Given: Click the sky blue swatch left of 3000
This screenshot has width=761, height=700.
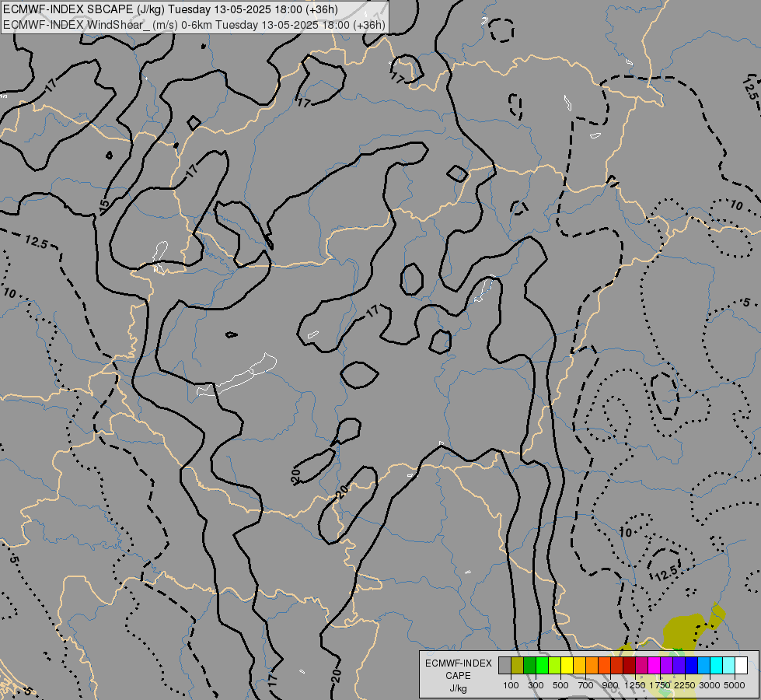Looking at the screenshot, I should click(703, 665).
